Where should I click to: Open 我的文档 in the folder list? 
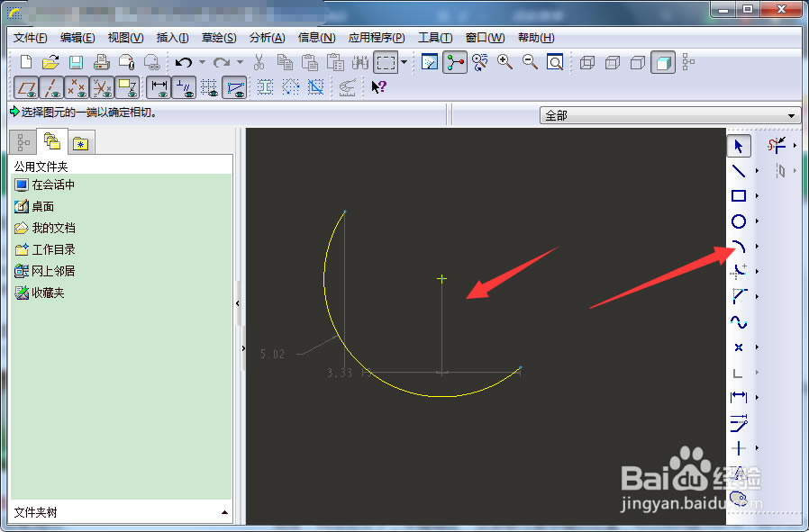point(53,228)
